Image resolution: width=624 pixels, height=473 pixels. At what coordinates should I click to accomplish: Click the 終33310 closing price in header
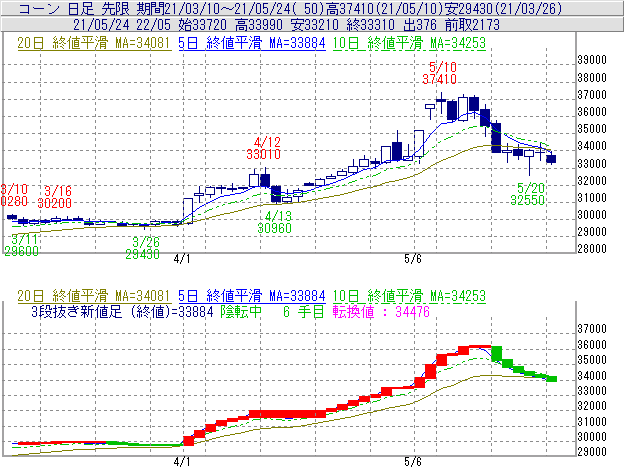click(x=370, y=25)
